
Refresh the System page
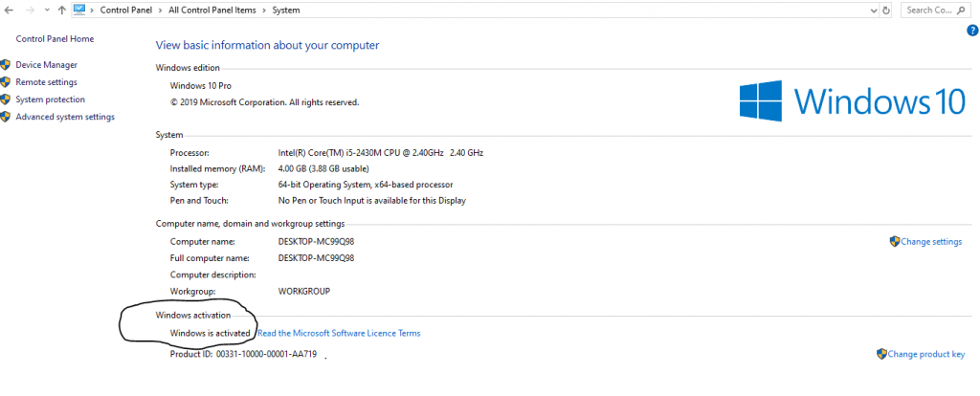[x=885, y=10]
